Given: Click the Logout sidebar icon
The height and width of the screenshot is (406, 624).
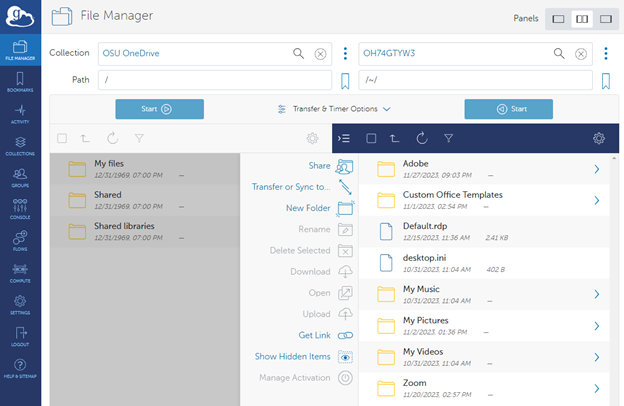Looking at the screenshot, I should coord(20,337).
